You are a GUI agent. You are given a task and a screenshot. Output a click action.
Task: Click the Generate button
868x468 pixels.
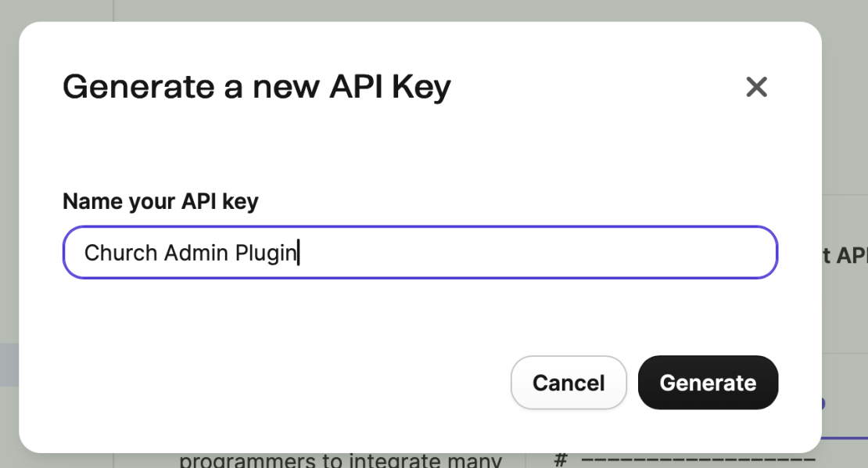[x=708, y=383]
